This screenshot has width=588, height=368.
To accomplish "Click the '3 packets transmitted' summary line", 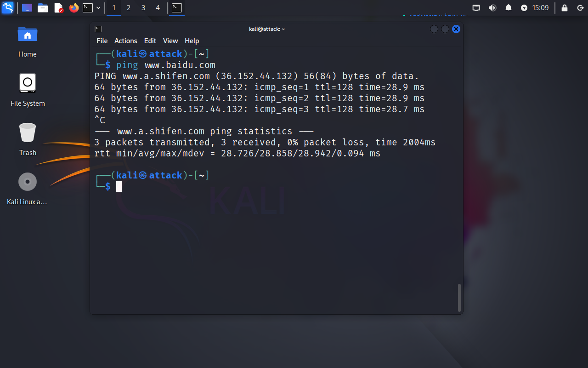I will tap(265, 142).
